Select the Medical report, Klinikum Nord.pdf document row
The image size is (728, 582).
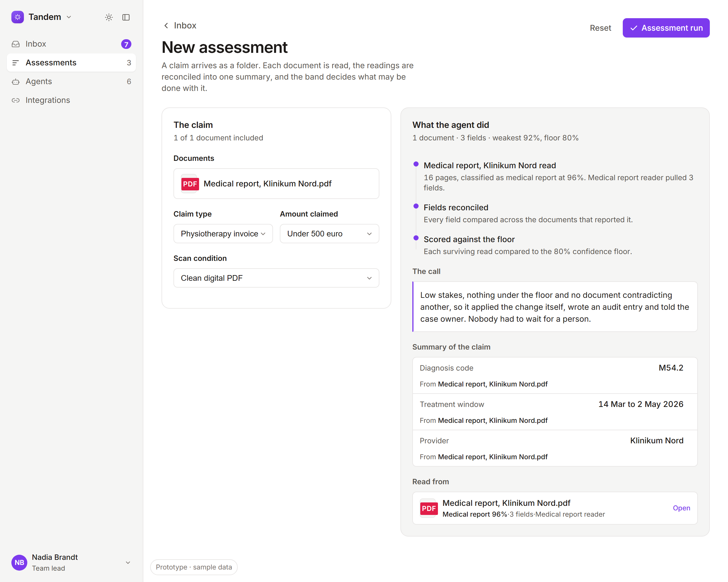276,184
